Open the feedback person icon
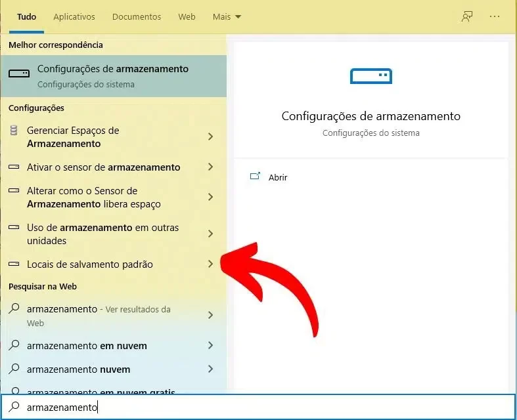The width and height of the screenshot is (517, 420). click(467, 16)
